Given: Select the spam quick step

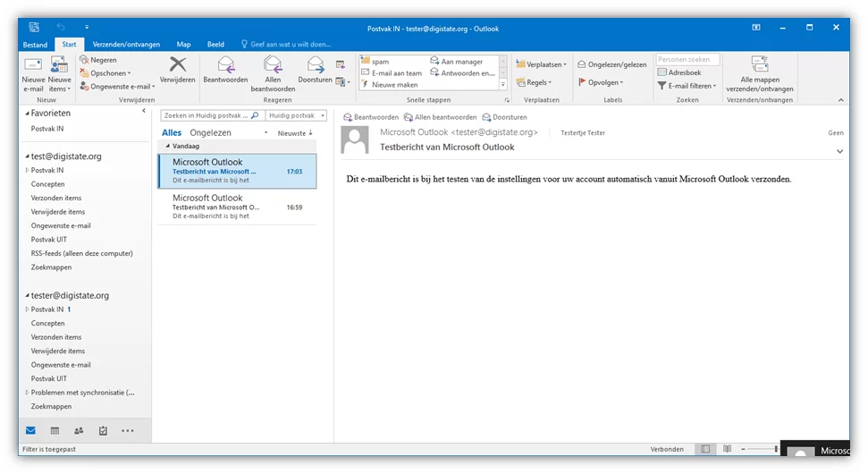Looking at the screenshot, I should click(375, 62).
